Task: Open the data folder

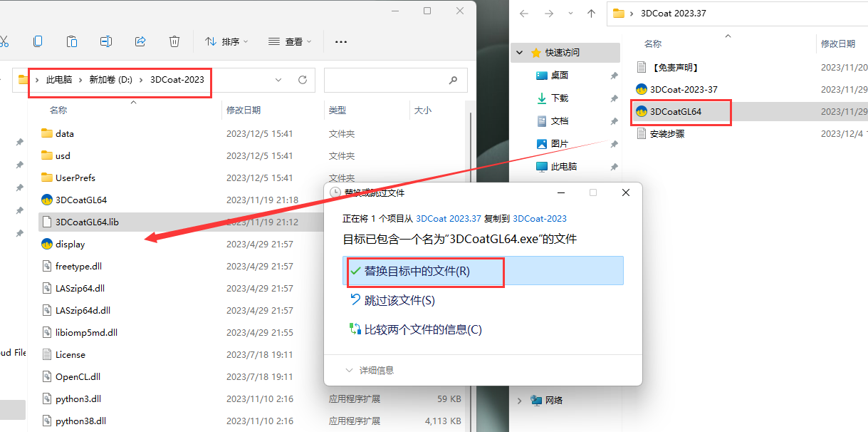Action: [64, 133]
